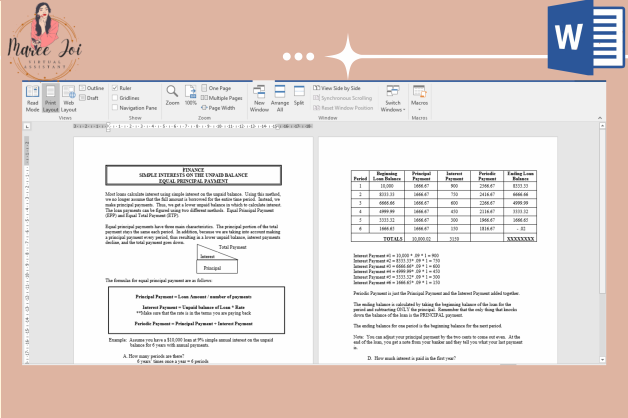This screenshot has height=418, width=628.
Task: Select Print Layout view
Action: coord(50,98)
